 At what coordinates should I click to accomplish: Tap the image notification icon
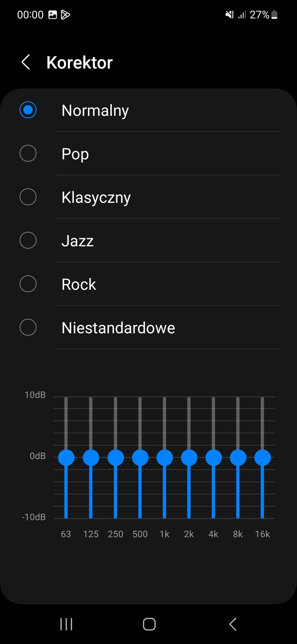[53, 15]
